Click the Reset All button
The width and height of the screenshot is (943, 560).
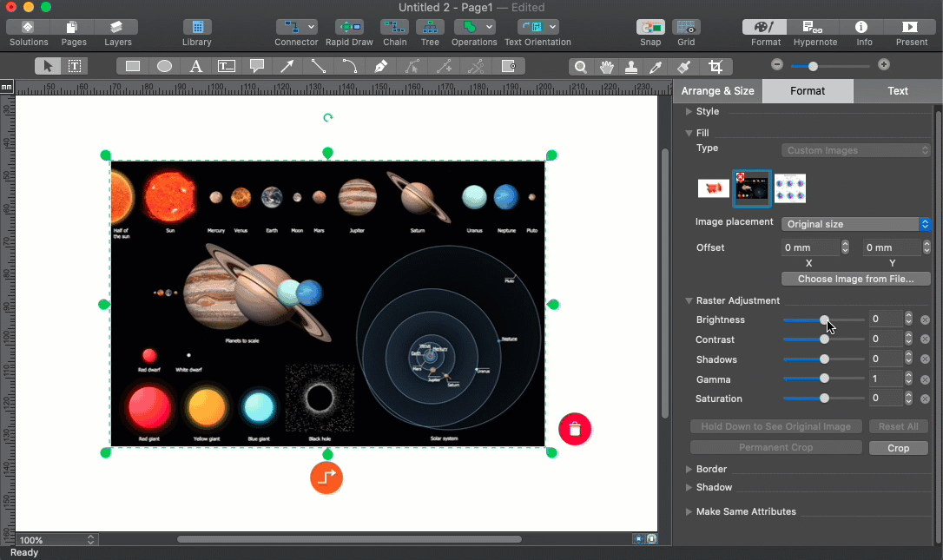click(x=899, y=426)
